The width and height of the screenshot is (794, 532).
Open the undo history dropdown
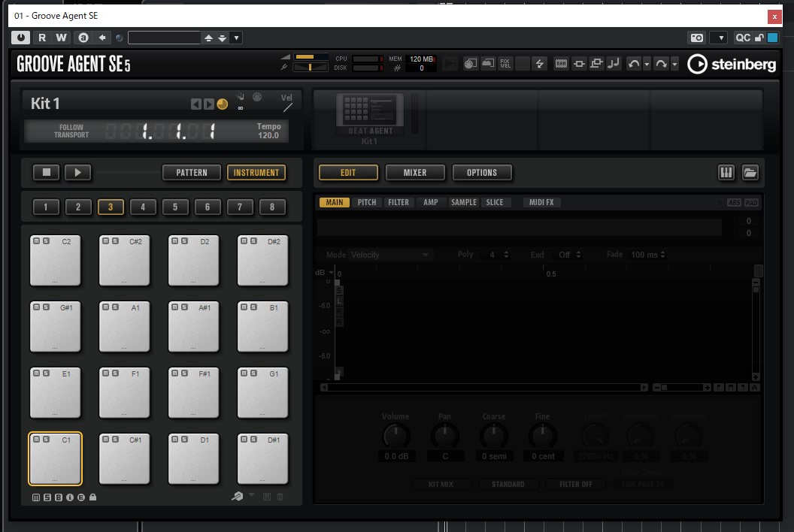click(647, 65)
